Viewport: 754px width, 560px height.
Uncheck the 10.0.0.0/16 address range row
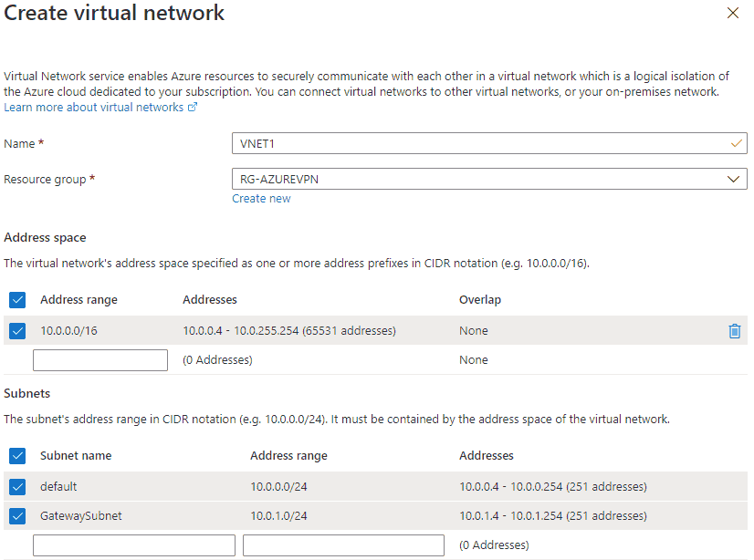coord(17,331)
